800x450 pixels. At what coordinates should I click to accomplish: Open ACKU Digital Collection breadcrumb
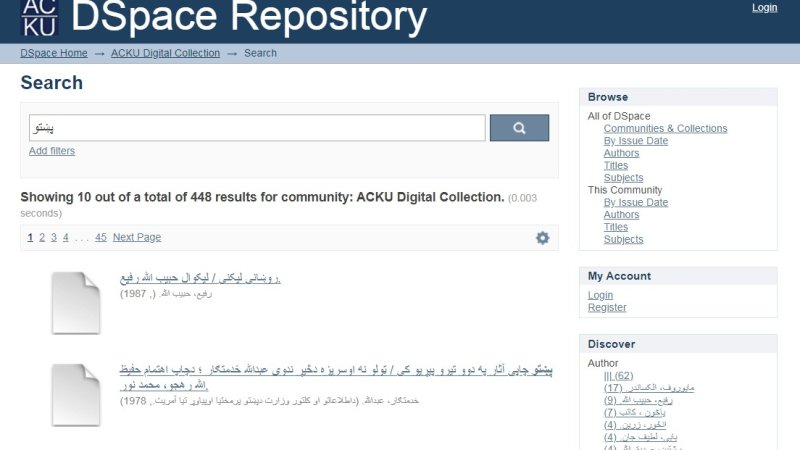coord(165,53)
